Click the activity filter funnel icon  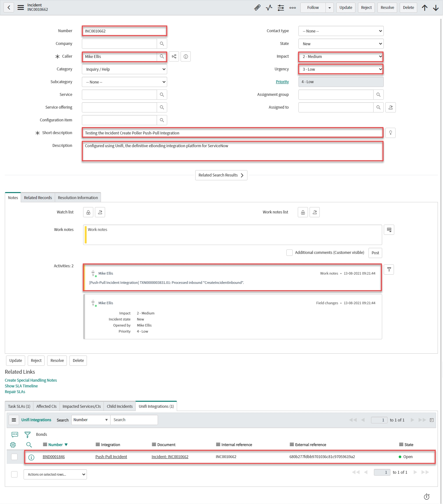389,270
